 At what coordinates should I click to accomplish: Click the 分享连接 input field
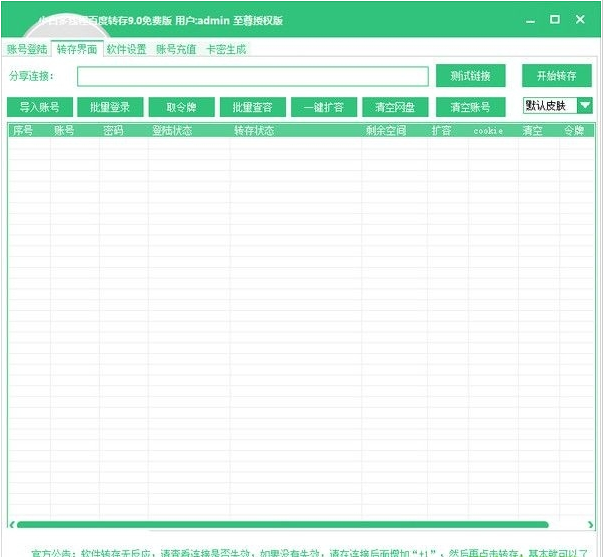[252, 76]
